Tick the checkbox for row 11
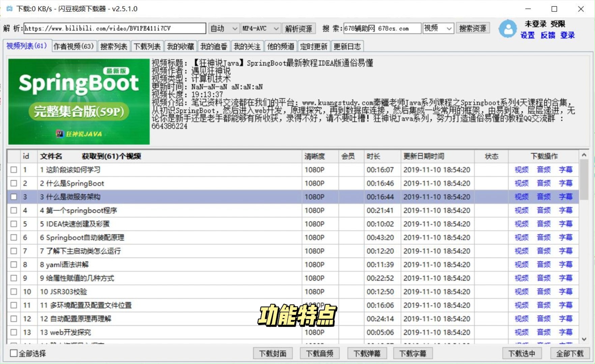 (14, 305)
